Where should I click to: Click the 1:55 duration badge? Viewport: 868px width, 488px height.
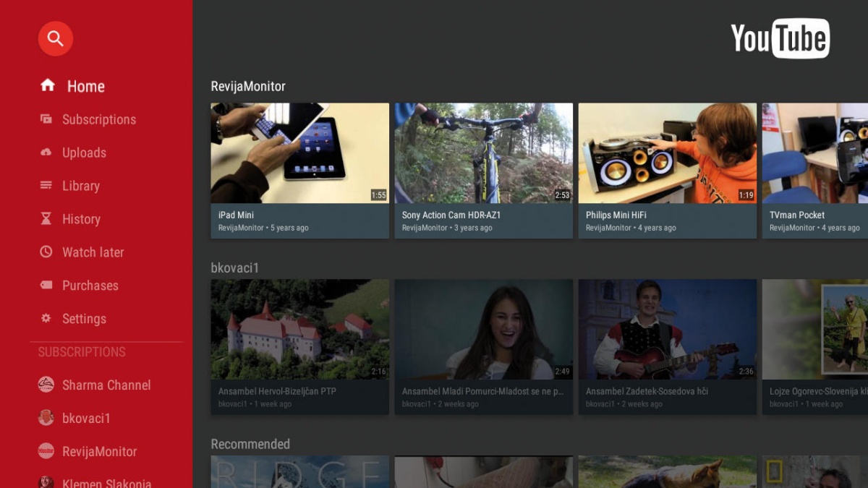point(378,195)
